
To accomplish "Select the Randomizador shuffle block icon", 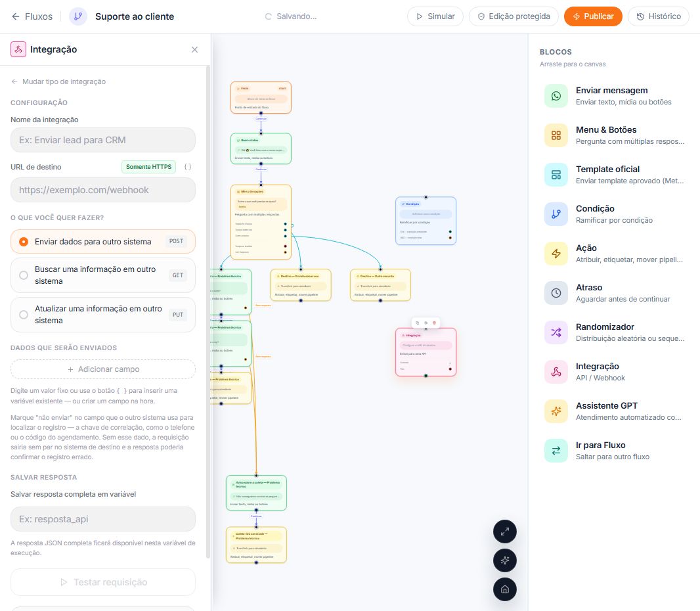I will pyautogui.click(x=556, y=332).
